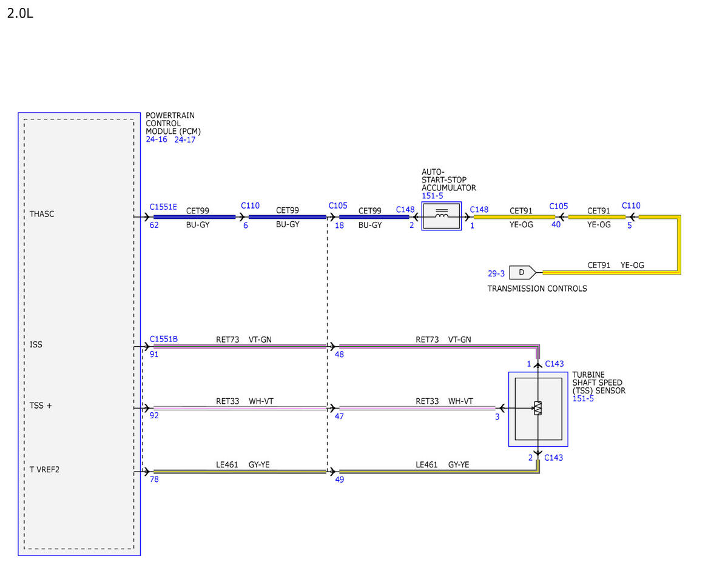Open the 24-17 cell reference link

(184, 139)
